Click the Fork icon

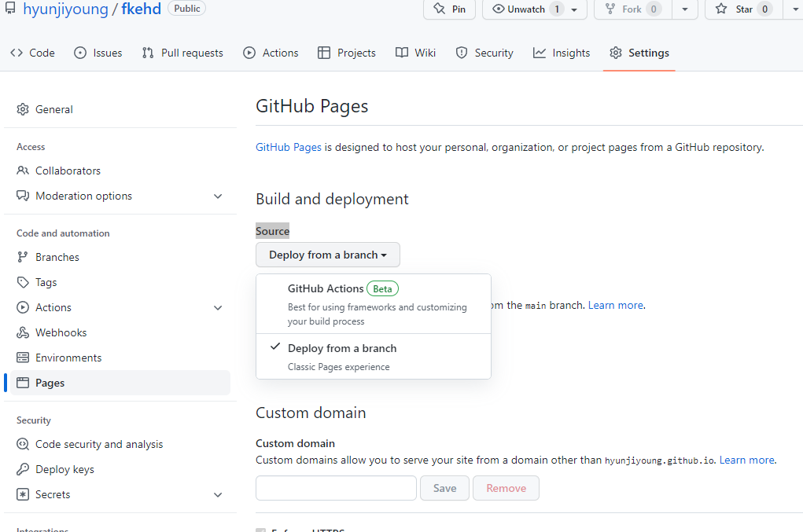(610, 9)
